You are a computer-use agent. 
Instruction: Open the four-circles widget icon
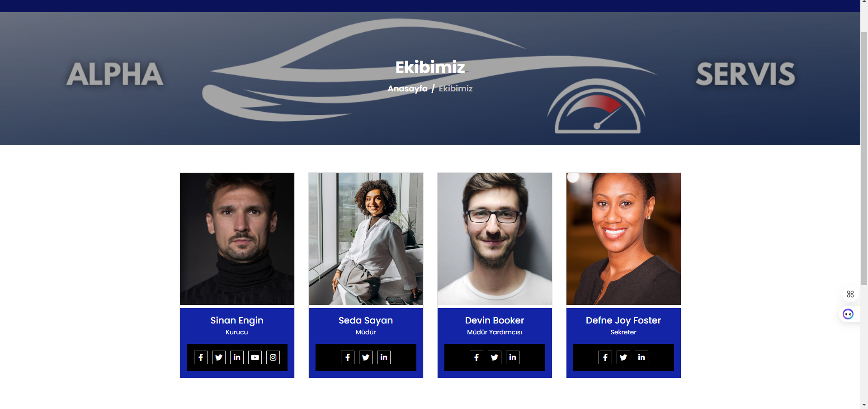(x=850, y=294)
